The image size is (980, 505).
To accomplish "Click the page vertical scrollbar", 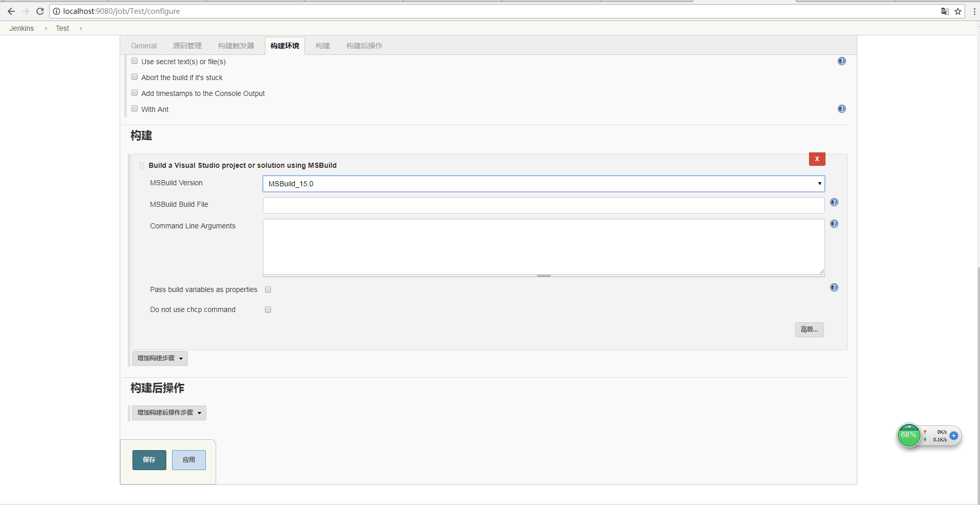I will click(x=978, y=385).
